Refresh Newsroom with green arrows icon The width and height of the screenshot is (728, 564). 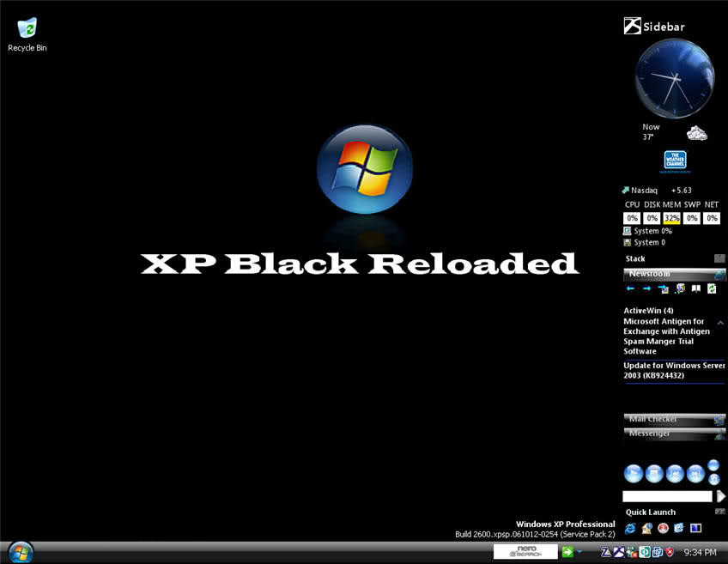(712, 288)
